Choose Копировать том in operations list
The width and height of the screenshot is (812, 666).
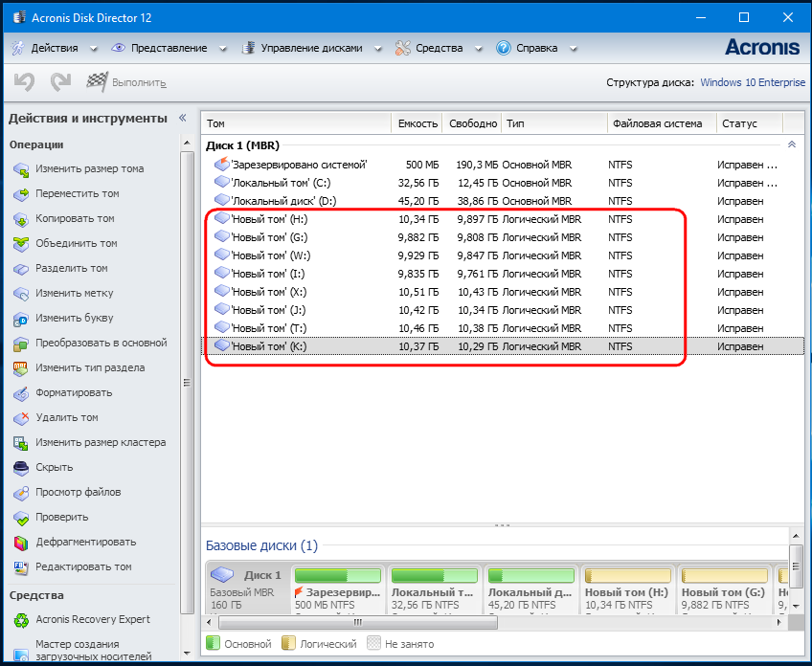pos(75,218)
